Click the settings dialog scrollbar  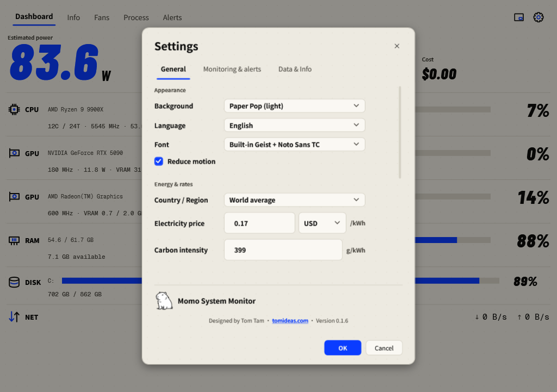pos(400,132)
